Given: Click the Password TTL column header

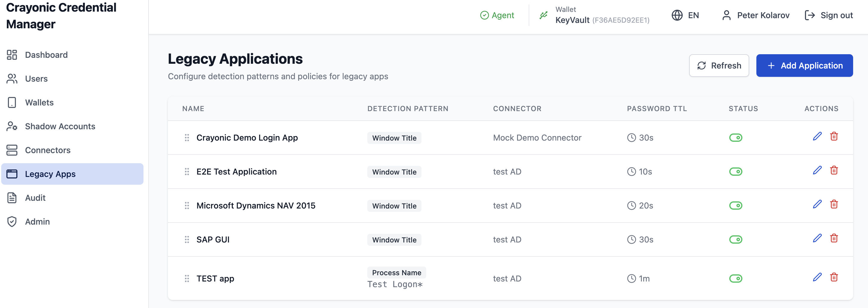Looking at the screenshot, I should [x=656, y=109].
